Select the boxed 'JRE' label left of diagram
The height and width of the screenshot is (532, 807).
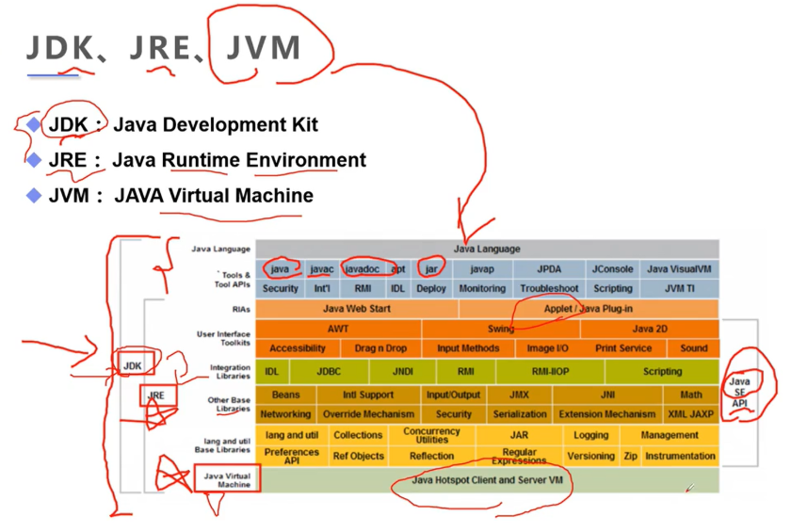156,395
